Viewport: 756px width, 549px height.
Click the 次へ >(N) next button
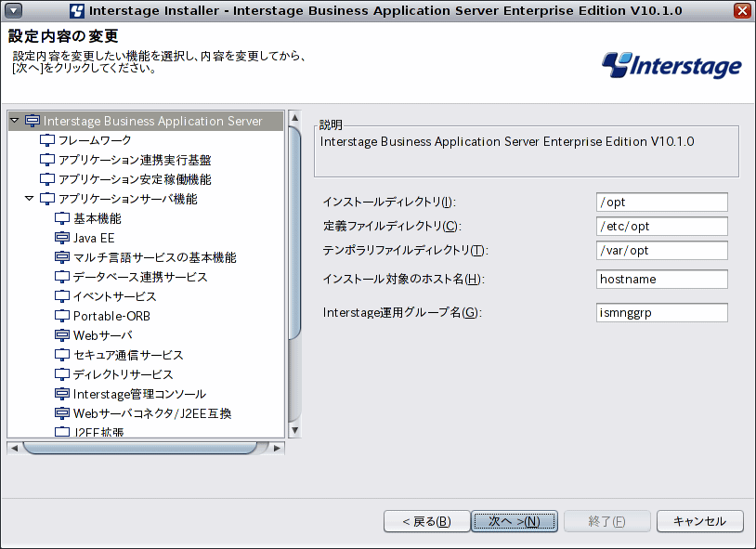click(515, 521)
